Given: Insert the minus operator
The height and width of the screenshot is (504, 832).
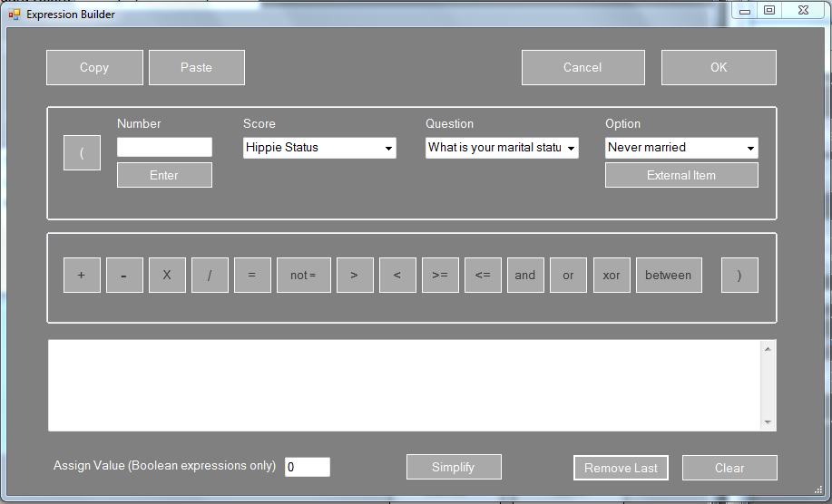Looking at the screenshot, I should click(x=124, y=276).
